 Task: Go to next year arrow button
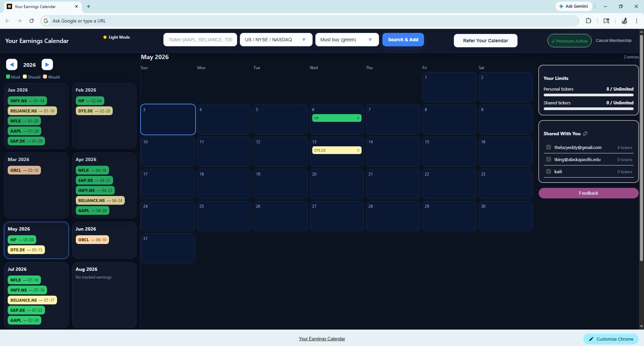point(47,64)
